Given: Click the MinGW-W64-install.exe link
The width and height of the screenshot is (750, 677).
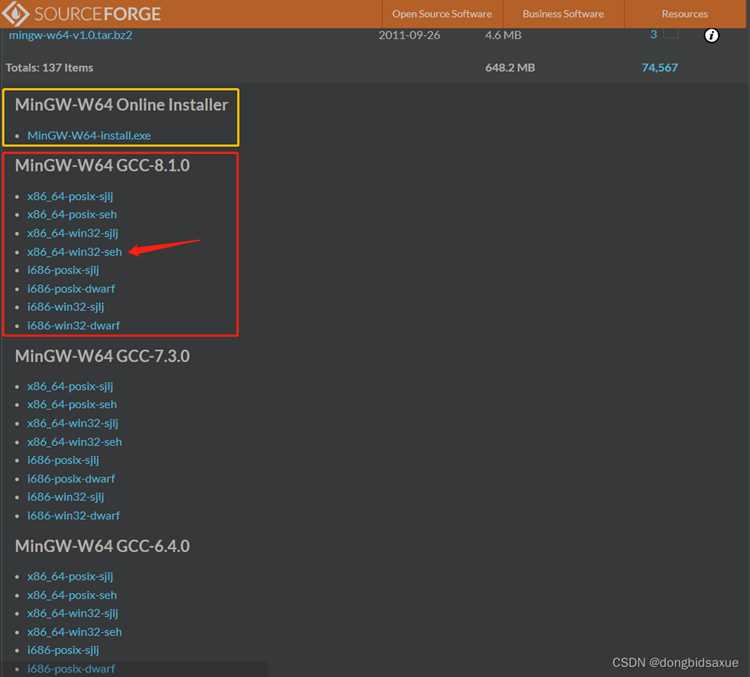Looking at the screenshot, I should click(89, 136).
